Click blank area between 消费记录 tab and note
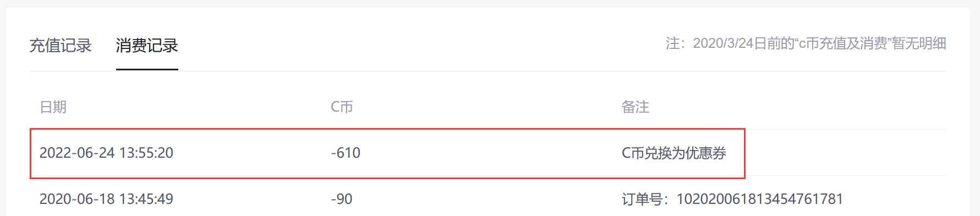The width and height of the screenshot is (980, 216). point(418,46)
